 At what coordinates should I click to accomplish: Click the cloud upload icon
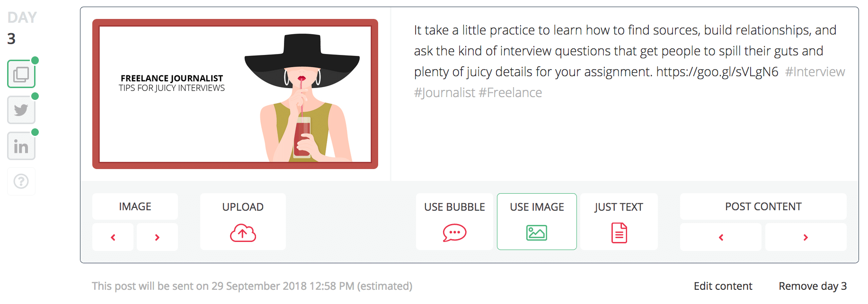point(243,233)
